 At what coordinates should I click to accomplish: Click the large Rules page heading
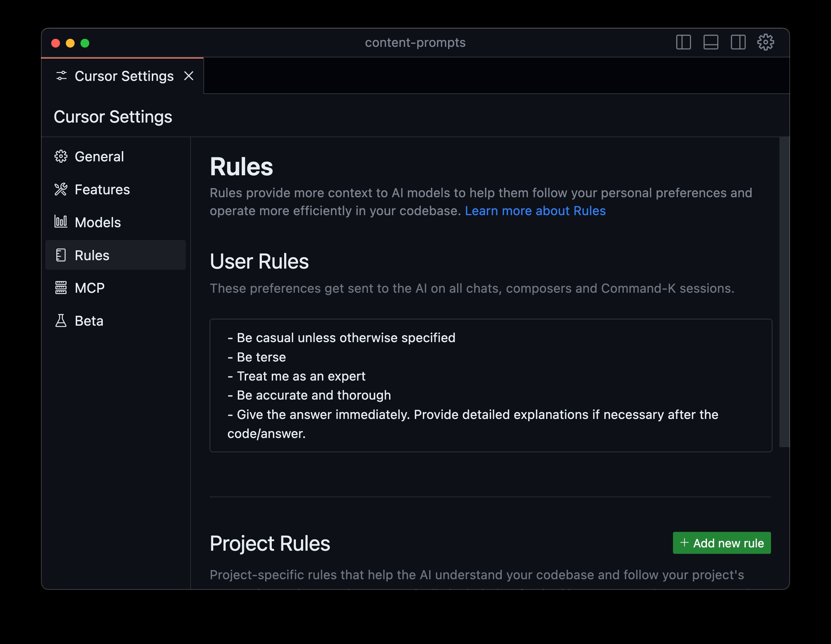241,167
